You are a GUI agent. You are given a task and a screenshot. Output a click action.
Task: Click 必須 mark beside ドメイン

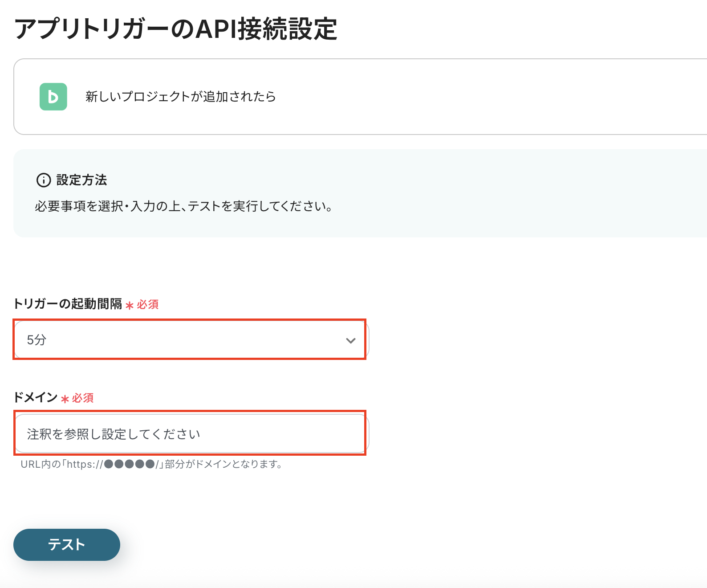coord(83,398)
